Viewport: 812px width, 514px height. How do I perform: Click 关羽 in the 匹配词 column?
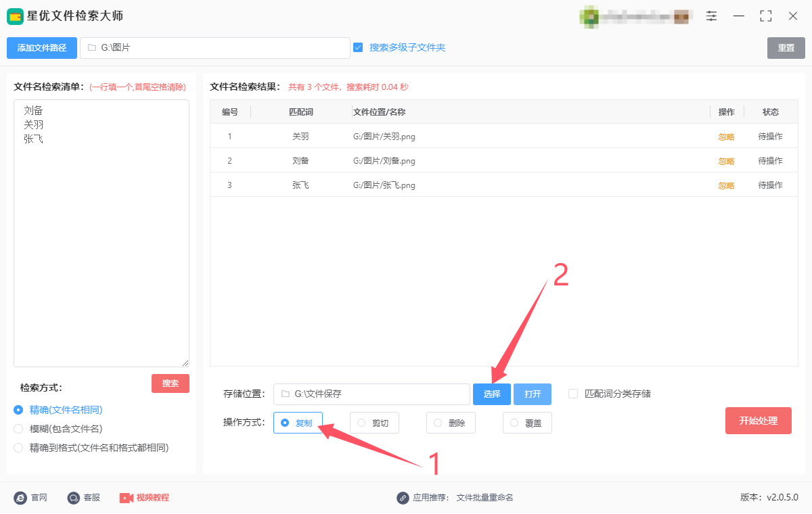click(300, 137)
